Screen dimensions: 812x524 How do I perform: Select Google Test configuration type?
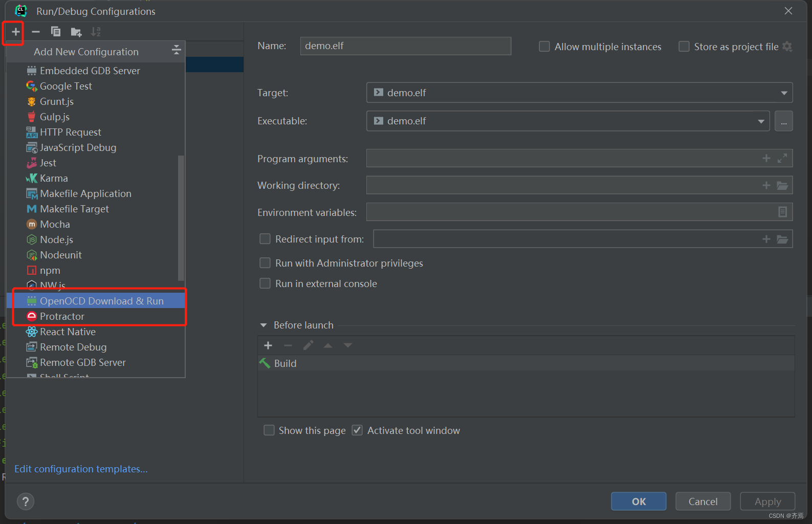pyautogui.click(x=96, y=86)
